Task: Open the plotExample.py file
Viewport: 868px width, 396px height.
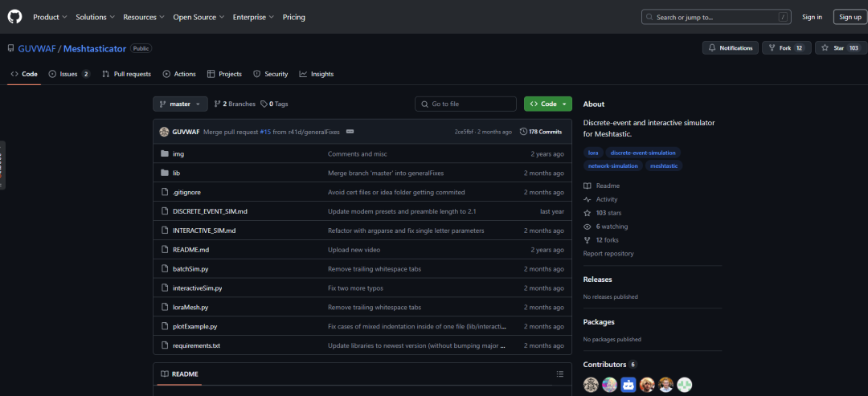Action: [x=194, y=326]
